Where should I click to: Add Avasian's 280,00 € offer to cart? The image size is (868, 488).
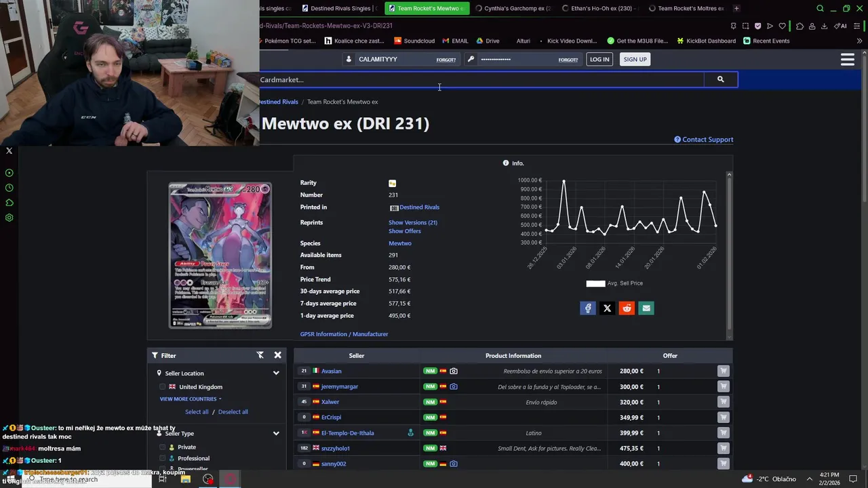pyautogui.click(x=724, y=371)
